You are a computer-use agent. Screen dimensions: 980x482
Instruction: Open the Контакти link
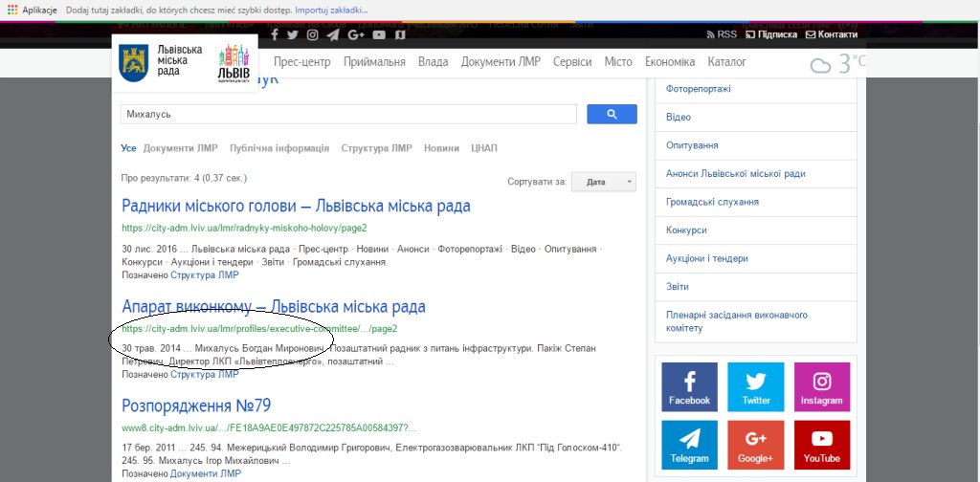(832, 35)
